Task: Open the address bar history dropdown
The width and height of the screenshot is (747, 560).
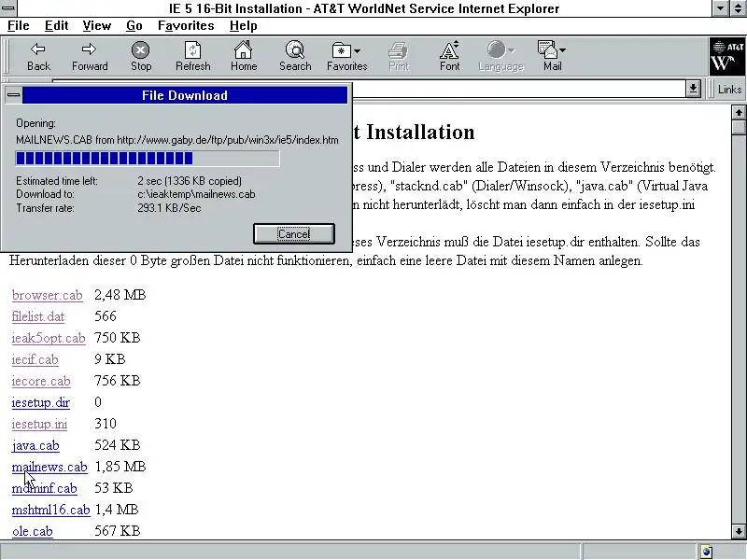Action: pyautogui.click(x=693, y=89)
